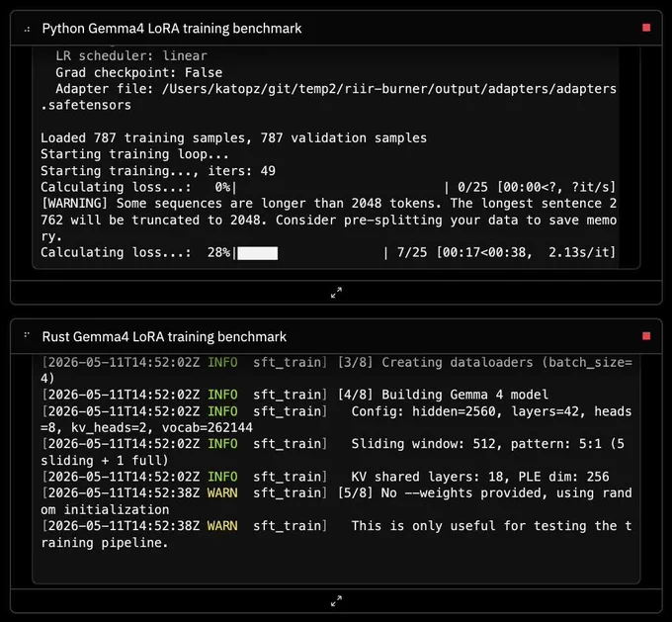Click the 'LR scheduler: linear' line

[x=131, y=55]
